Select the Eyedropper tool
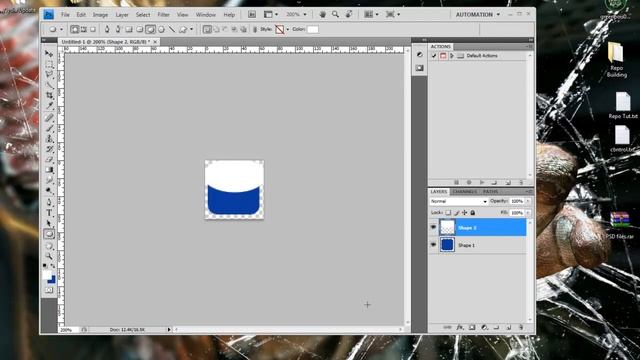 pos(49,106)
